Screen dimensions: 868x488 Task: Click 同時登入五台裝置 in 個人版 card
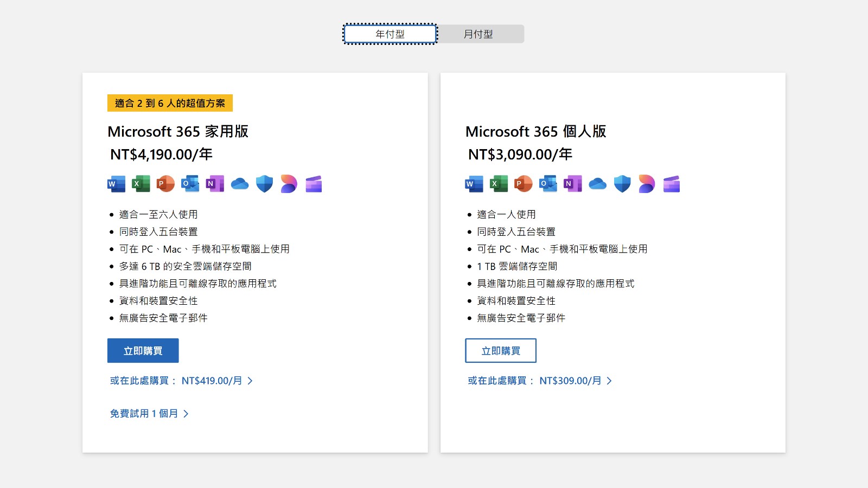pos(516,232)
